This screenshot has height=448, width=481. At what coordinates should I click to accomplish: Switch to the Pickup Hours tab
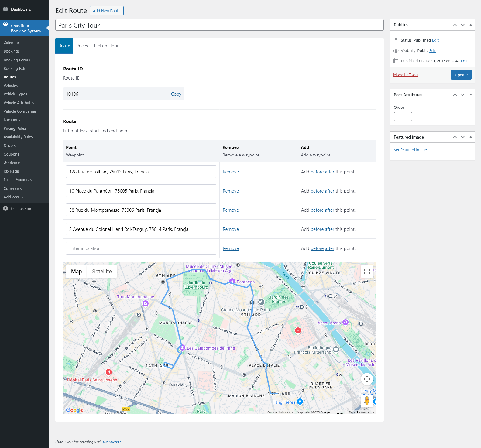(x=107, y=46)
